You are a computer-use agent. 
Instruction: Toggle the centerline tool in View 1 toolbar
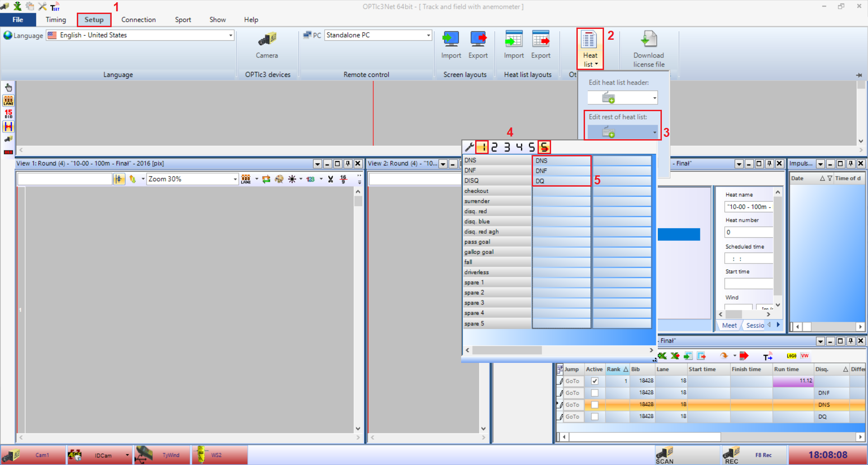pyautogui.click(x=119, y=179)
